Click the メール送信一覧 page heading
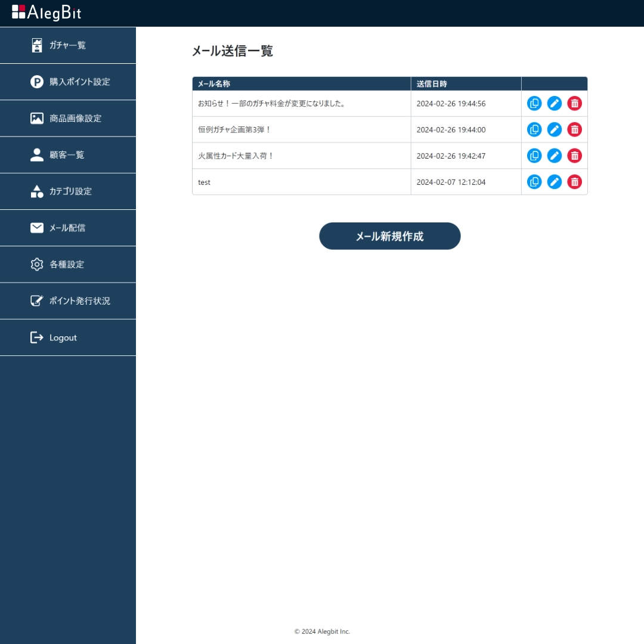Image resolution: width=644 pixels, height=644 pixels. coord(233,51)
